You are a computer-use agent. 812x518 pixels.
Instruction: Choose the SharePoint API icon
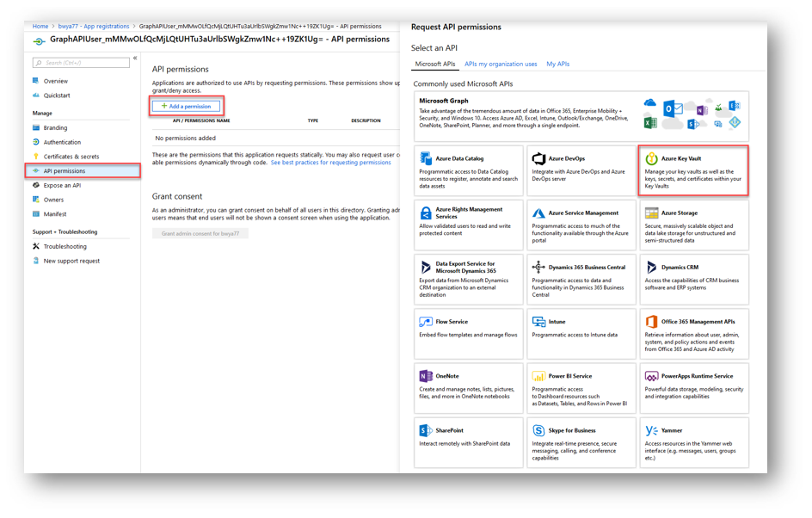426,430
